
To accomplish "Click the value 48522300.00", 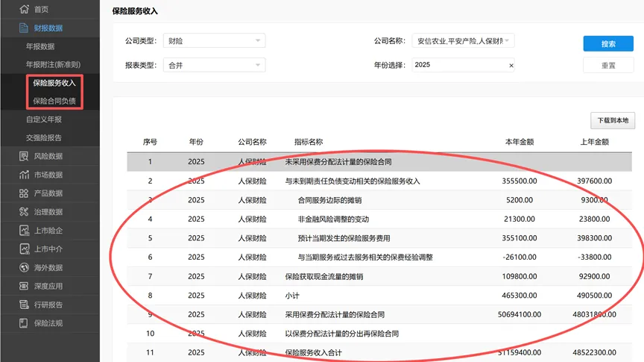I will (594, 352).
